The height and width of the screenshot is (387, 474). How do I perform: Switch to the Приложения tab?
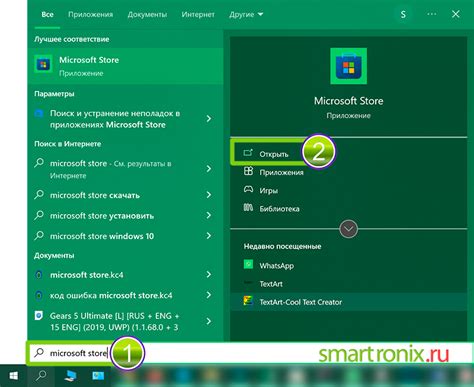coord(90,15)
